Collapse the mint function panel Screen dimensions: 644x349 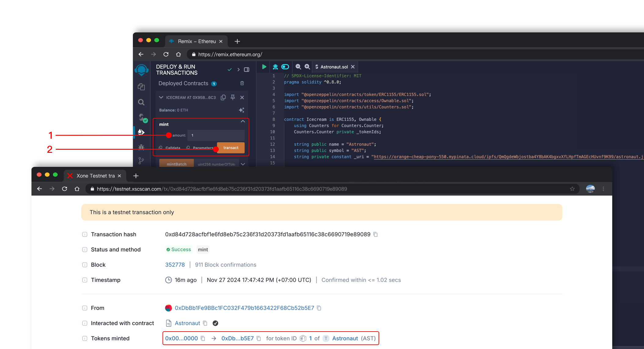click(243, 121)
